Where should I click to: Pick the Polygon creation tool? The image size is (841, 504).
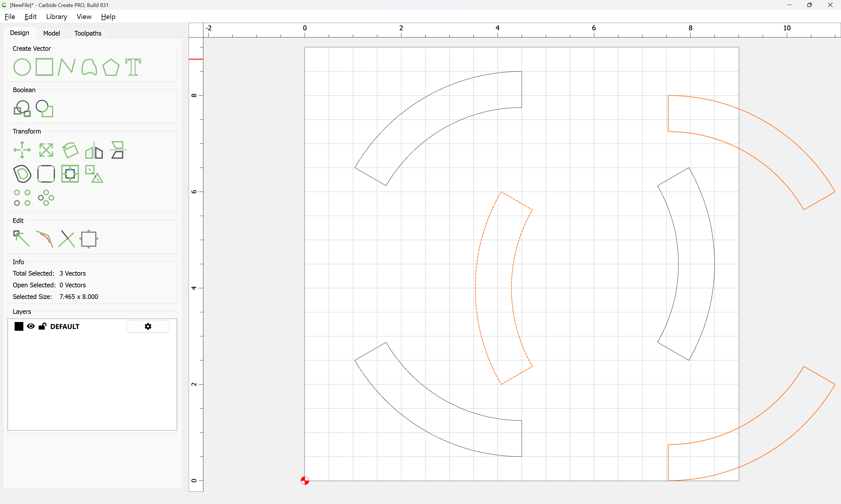point(111,67)
